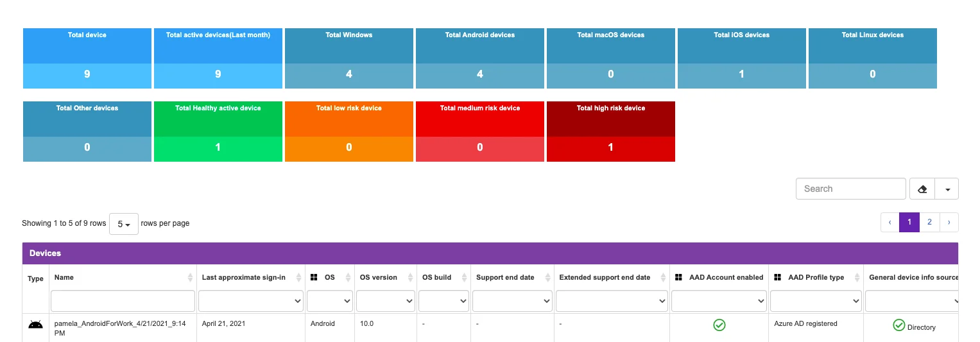Click the green Directory source checkmark icon
980x342 pixels.
[898, 325]
